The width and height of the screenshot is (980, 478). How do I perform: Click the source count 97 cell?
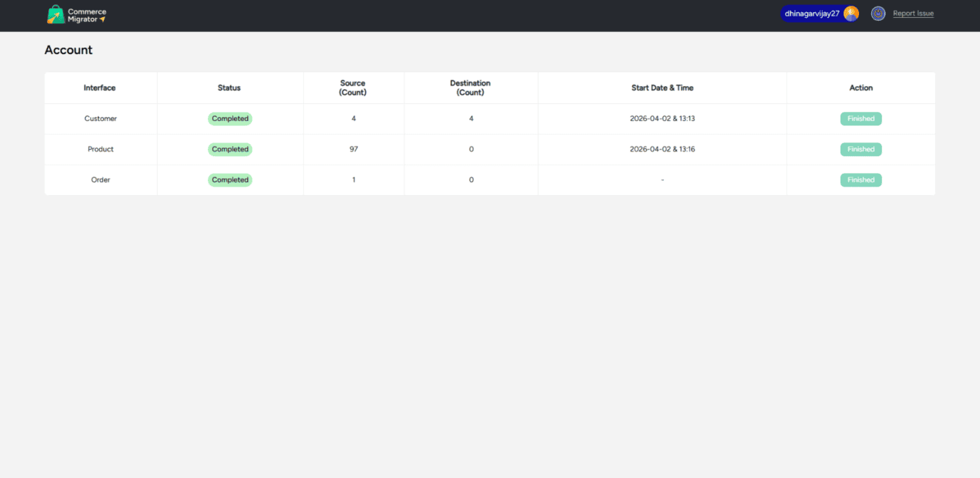(354, 150)
